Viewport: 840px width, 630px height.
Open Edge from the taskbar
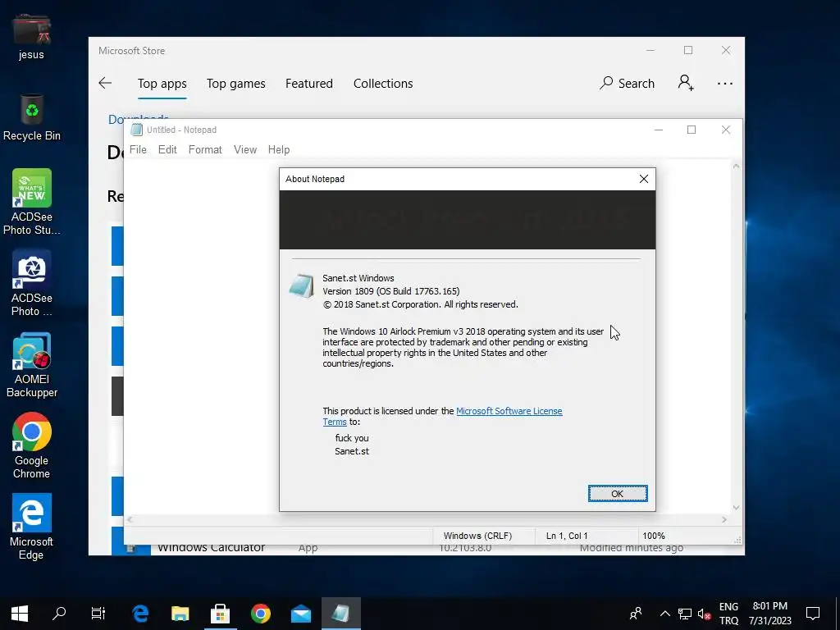tap(140, 614)
